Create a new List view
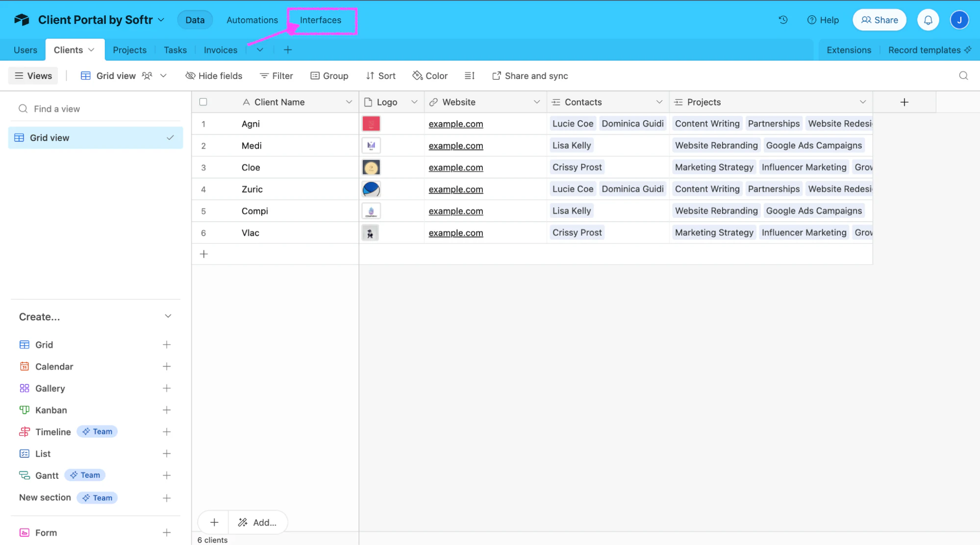The image size is (980, 545). (x=167, y=454)
